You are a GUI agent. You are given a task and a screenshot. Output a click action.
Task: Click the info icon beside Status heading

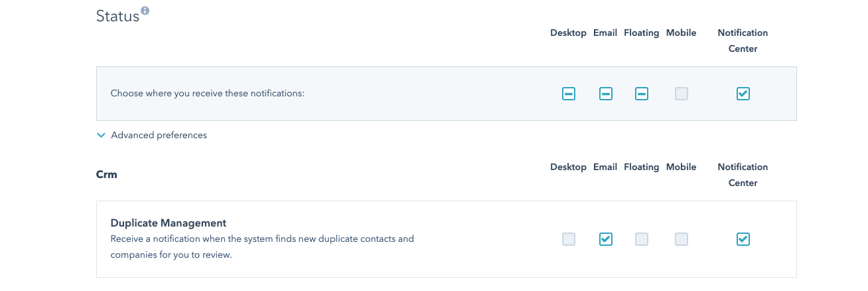pyautogui.click(x=145, y=11)
